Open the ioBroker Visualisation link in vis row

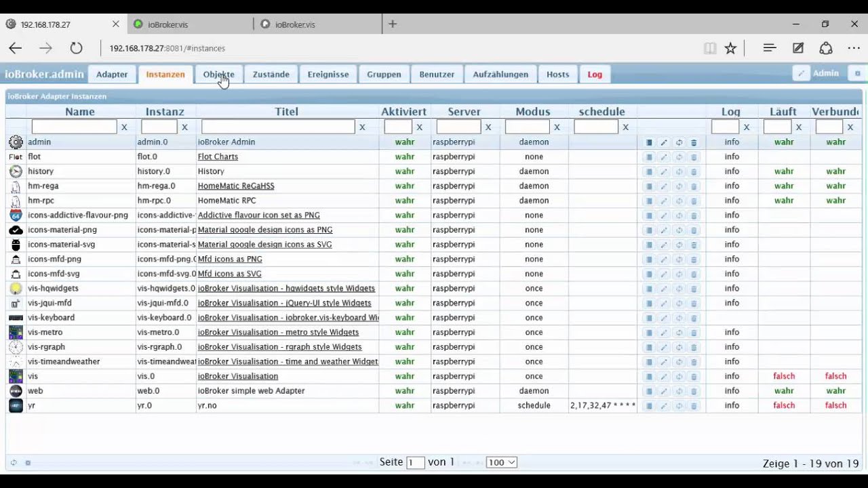(x=238, y=376)
